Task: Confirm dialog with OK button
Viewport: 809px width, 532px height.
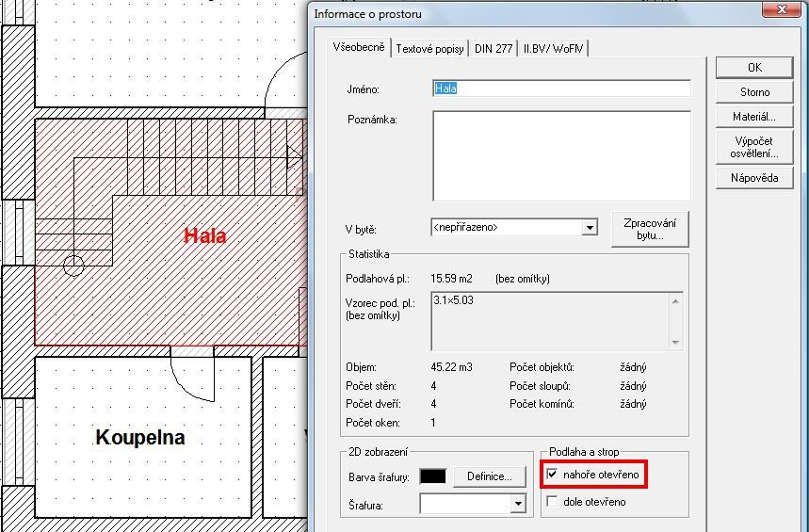Action: (754, 68)
